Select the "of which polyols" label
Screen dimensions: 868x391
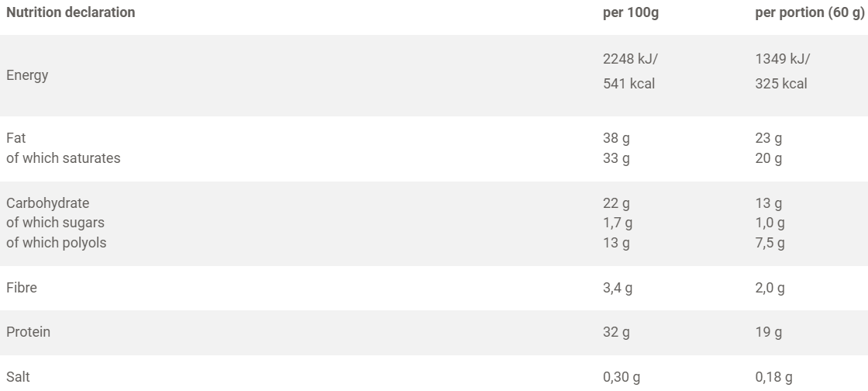[x=57, y=242]
